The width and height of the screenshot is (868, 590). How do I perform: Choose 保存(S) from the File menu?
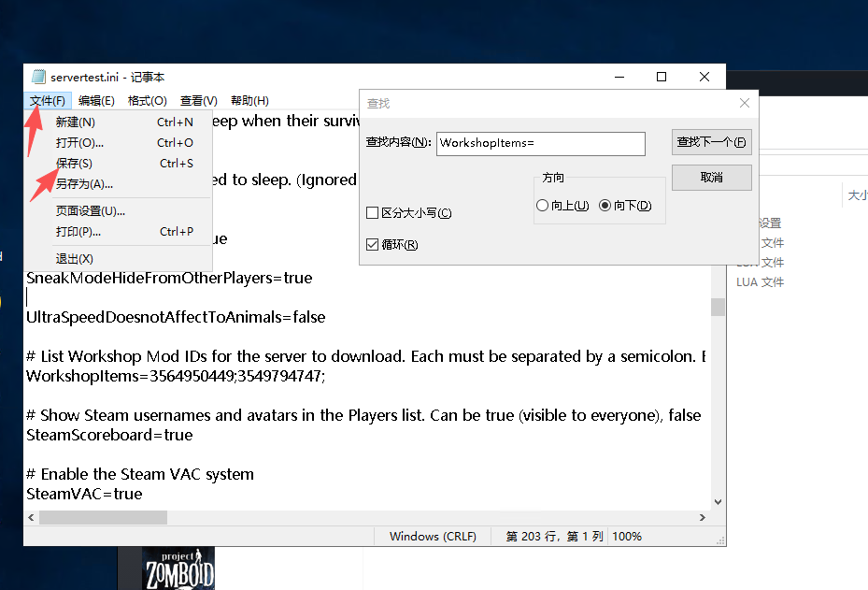pyautogui.click(x=75, y=164)
